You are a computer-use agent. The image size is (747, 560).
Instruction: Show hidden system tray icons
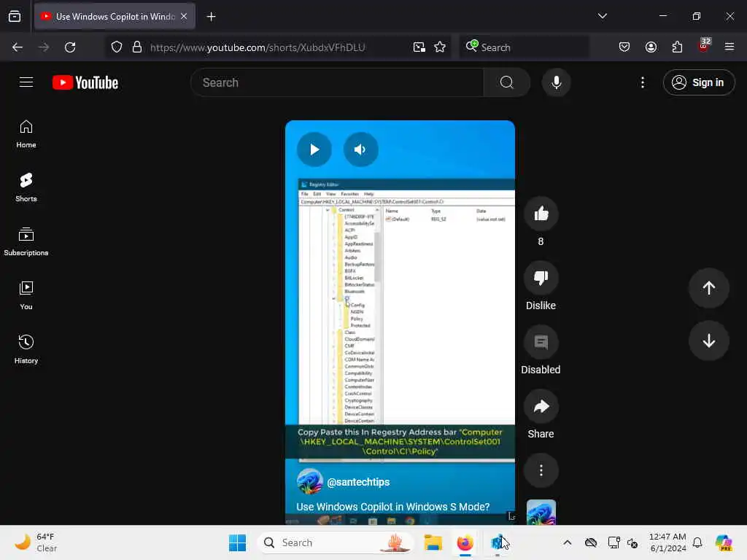567,542
